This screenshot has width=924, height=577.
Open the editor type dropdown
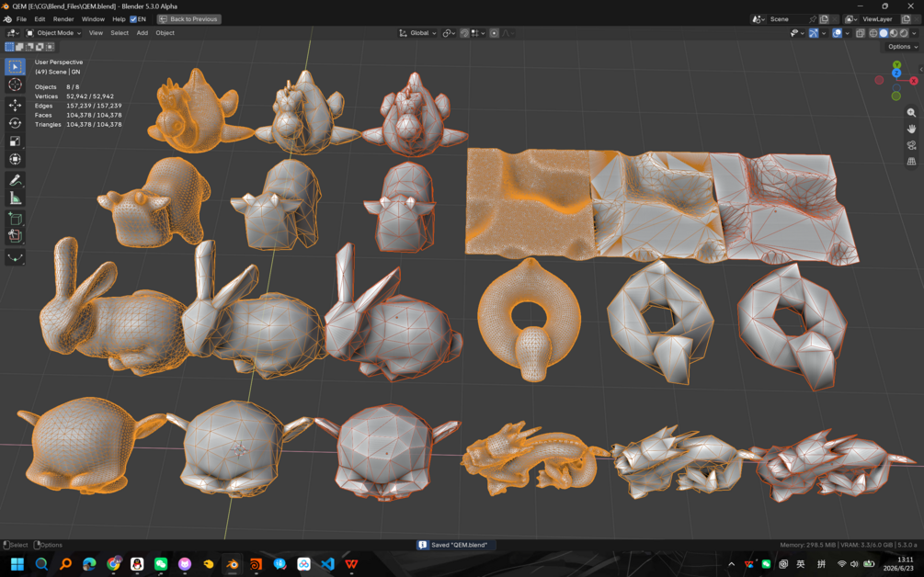pos(12,33)
